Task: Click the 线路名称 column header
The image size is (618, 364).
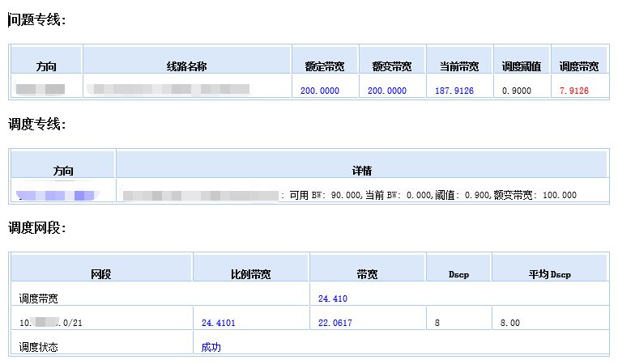Action: click(x=186, y=66)
